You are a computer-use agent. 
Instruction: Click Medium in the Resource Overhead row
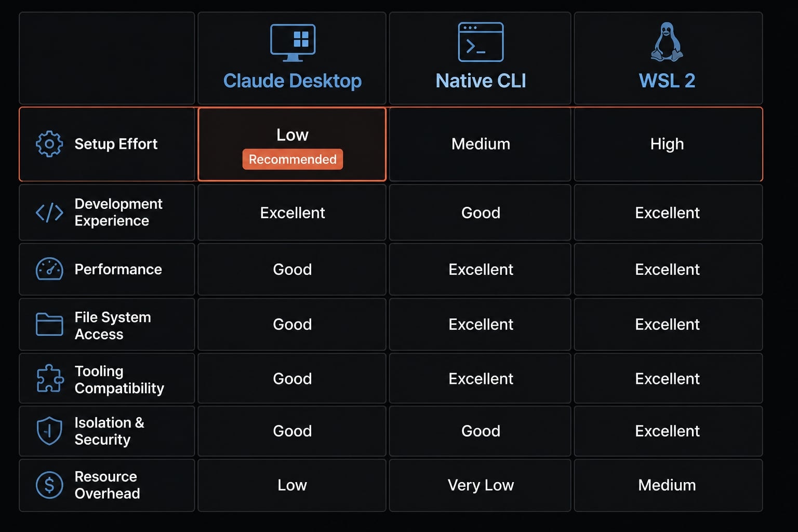pyautogui.click(x=667, y=485)
